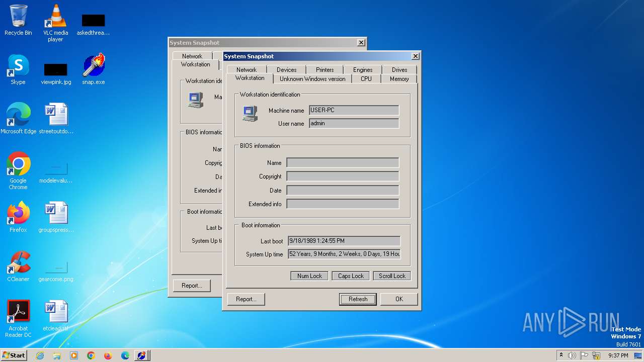The height and width of the screenshot is (362, 644).
Task: Switch to the Network tab in front dialog
Action: tap(247, 70)
